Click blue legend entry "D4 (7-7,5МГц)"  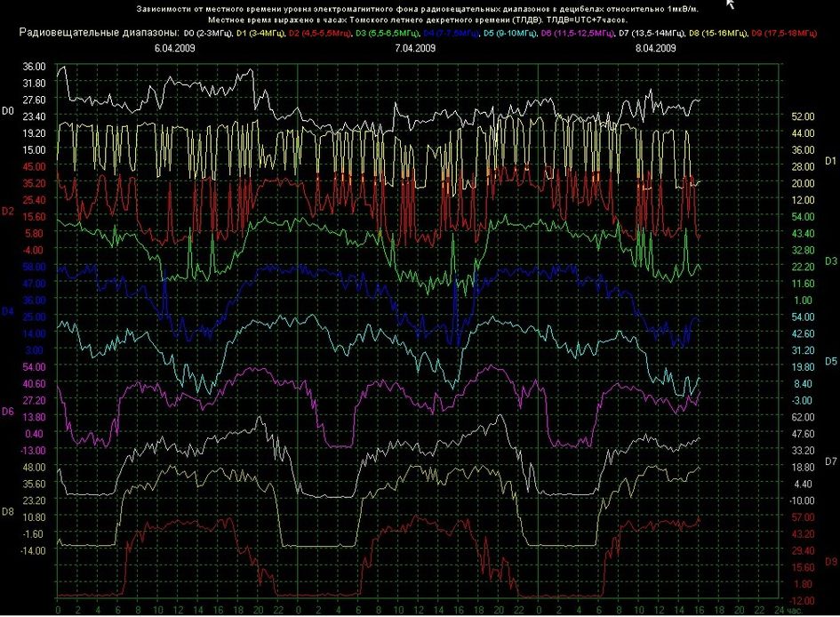(451, 33)
